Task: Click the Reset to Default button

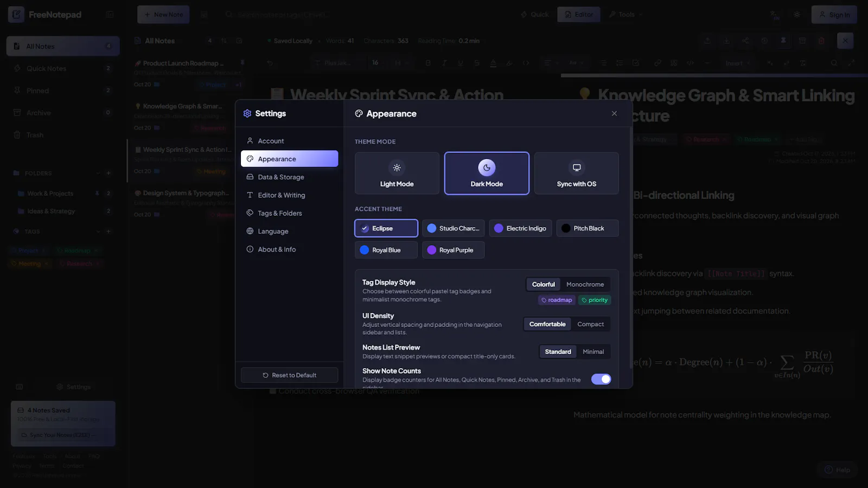Action: 289,375
